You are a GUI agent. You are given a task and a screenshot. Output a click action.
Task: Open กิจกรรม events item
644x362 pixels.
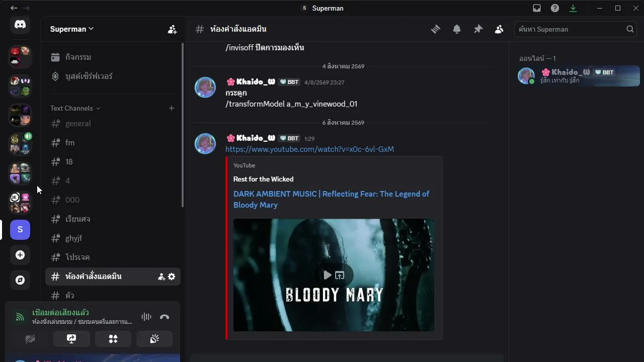coord(113,57)
